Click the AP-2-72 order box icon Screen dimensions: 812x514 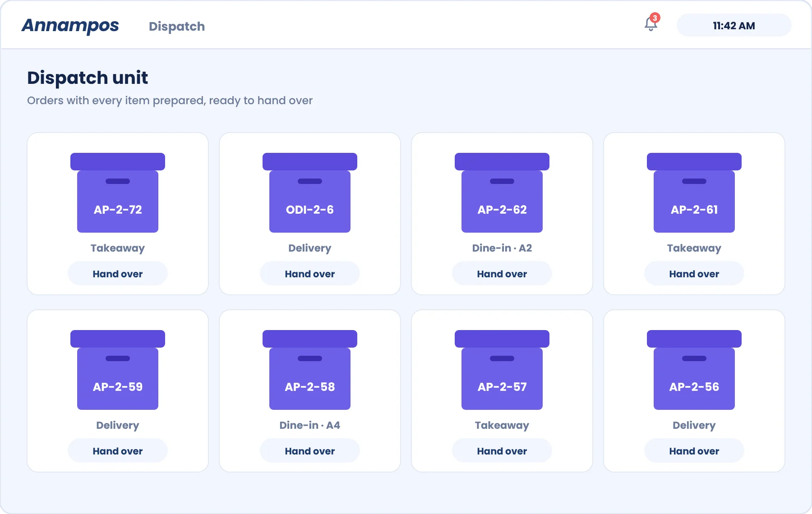[118, 193]
